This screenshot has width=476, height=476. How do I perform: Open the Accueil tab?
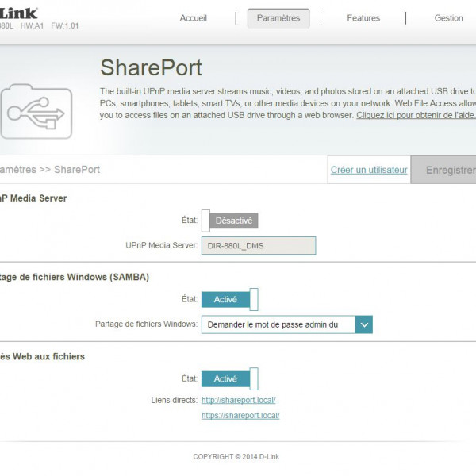click(x=194, y=18)
